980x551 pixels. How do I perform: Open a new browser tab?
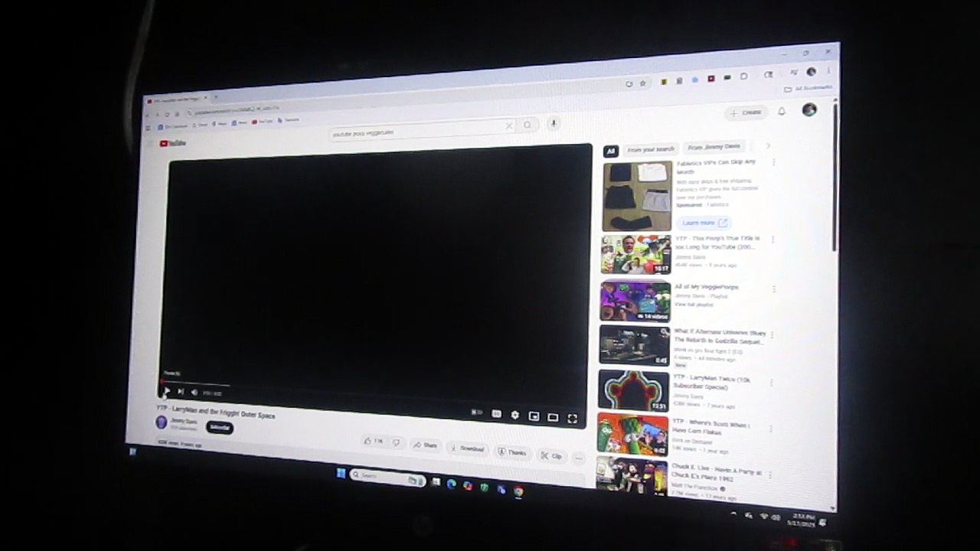(x=215, y=97)
